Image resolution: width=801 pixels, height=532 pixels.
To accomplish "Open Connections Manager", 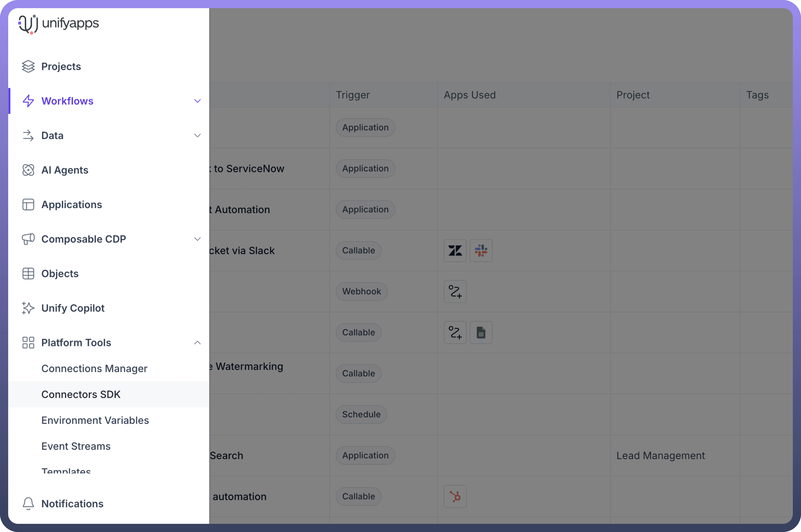I will [94, 368].
